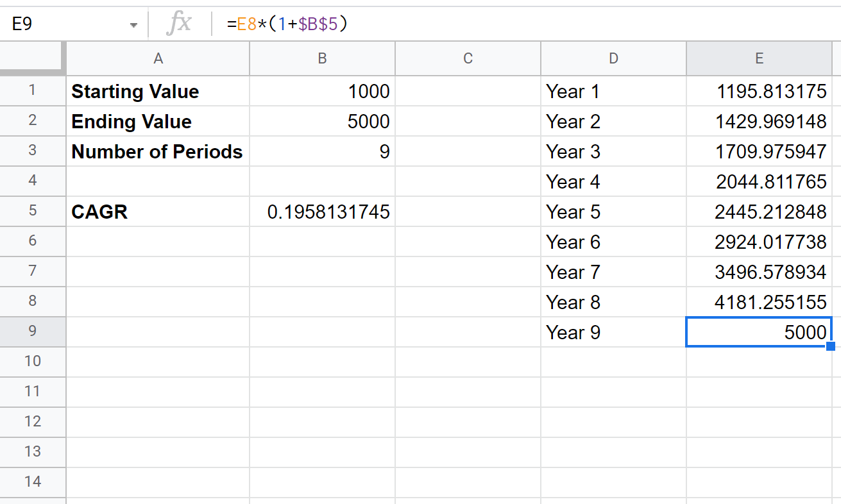Click the fx function icon
Viewport: 841px width, 504px height.
coord(179,24)
